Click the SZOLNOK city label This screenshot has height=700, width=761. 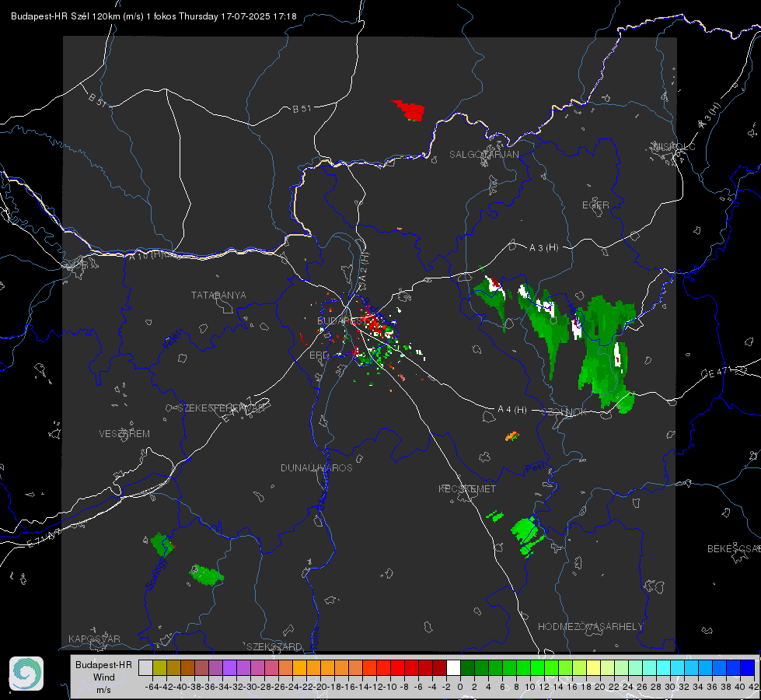point(564,411)
